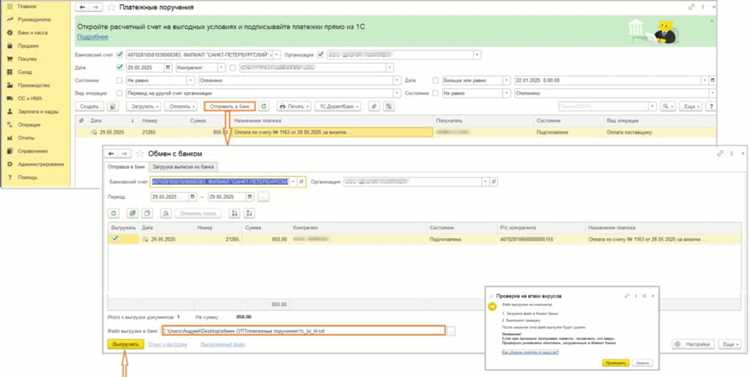Open the Зарплата и кадры section
The image size is (750, 377).
click(33, 111)
